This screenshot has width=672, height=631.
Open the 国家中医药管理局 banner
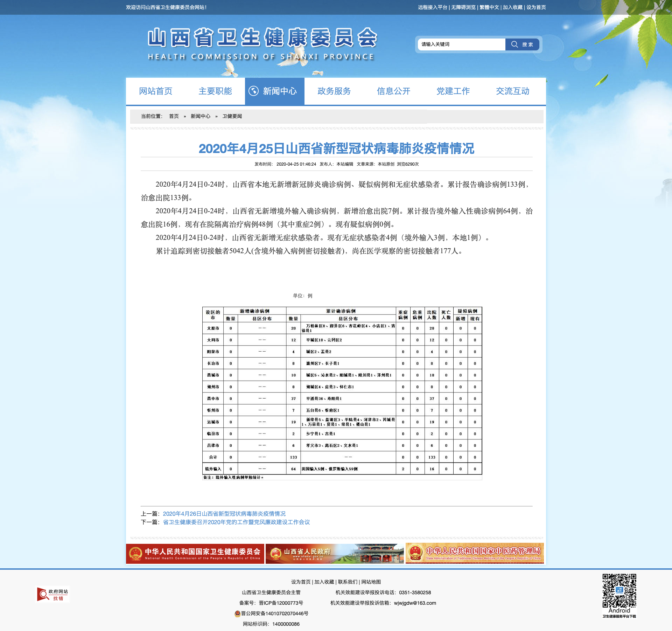pos(475,553)
